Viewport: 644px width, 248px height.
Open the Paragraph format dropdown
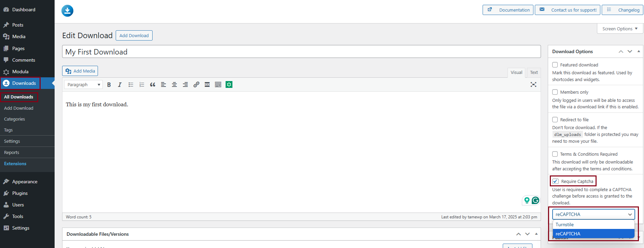click(x=84, y=84)
